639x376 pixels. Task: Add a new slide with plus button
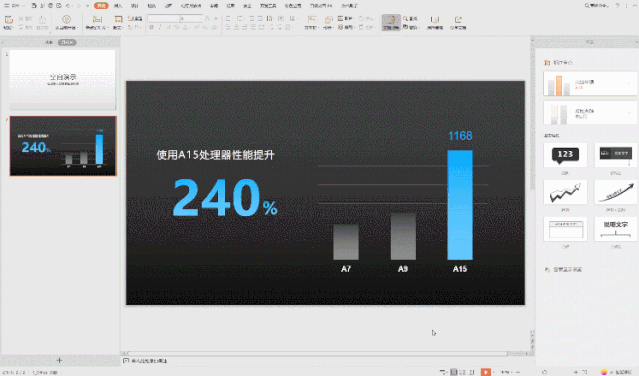click(59, 360)
